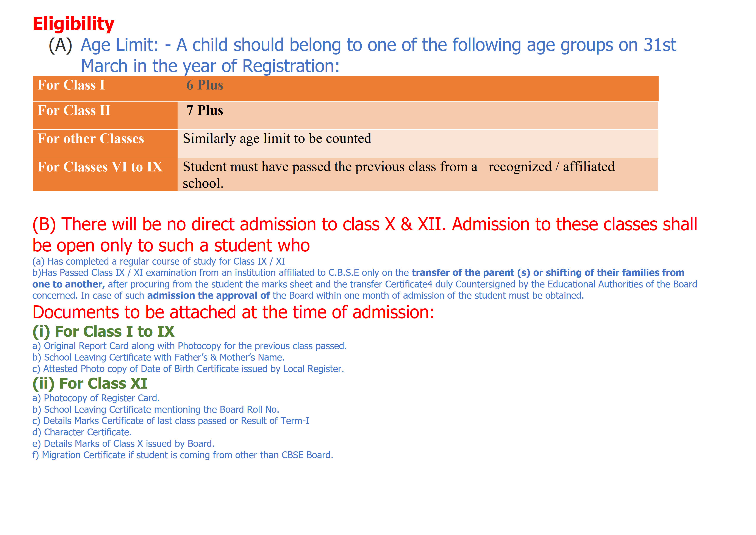Click the red Eligibility heading
This screenshot has height=535, width=756.
[x=73, y=24]
